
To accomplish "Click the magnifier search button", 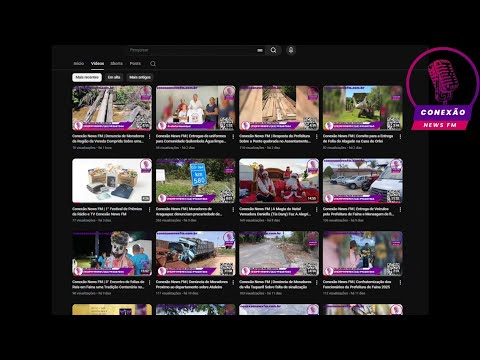I will click(x=273, y=50).
